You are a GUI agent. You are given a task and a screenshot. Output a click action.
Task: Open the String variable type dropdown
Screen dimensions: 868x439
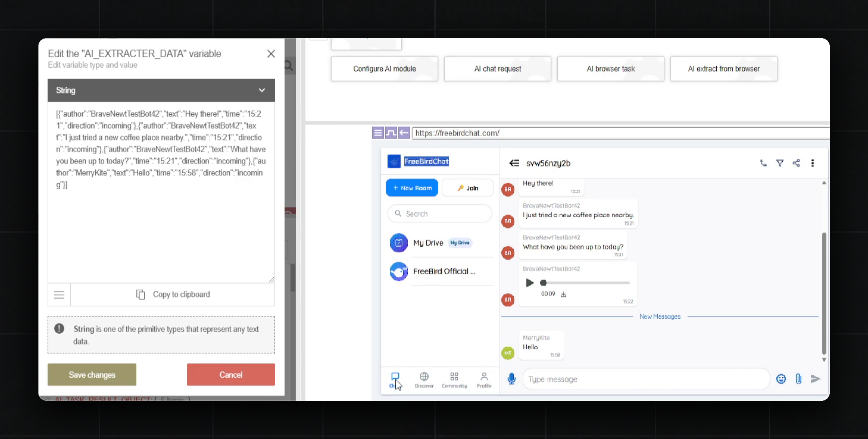tap(161, 90)
